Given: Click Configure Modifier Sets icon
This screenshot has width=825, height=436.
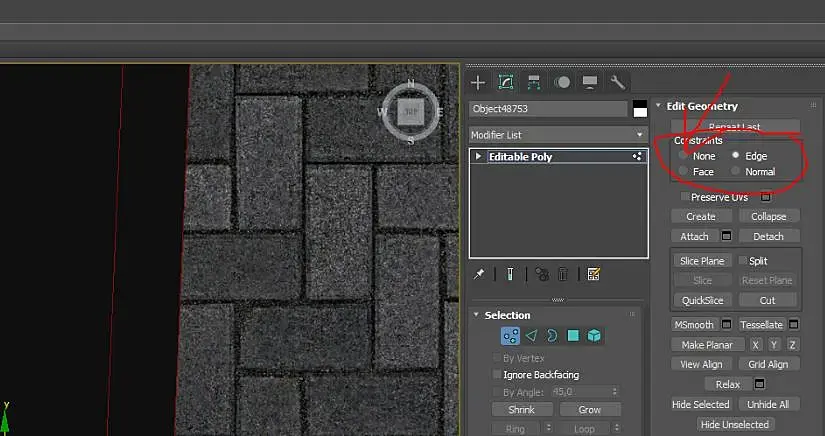Looking at the screenshot, I should [594, 274].
